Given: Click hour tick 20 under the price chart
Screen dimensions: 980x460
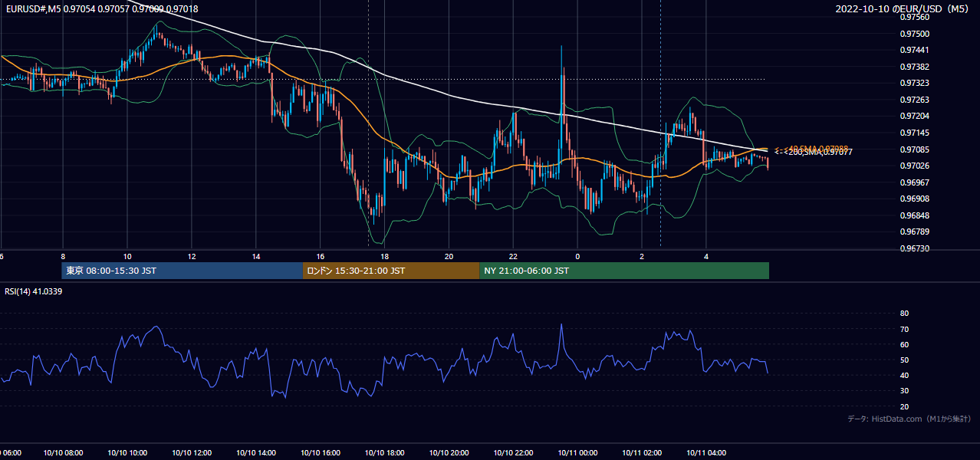Looking at the screenshot, I should click(x=449, y=256).
